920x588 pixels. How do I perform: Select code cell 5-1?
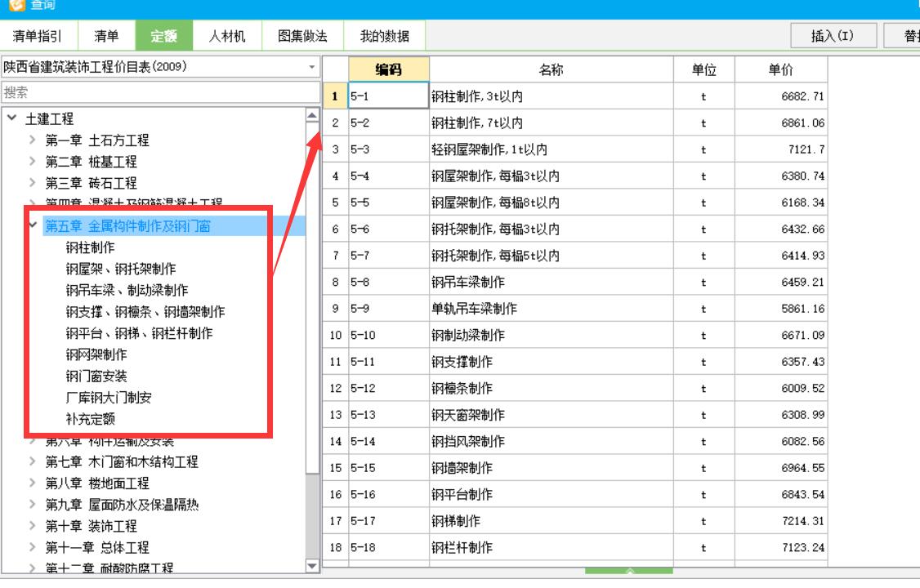pos(388,96)
